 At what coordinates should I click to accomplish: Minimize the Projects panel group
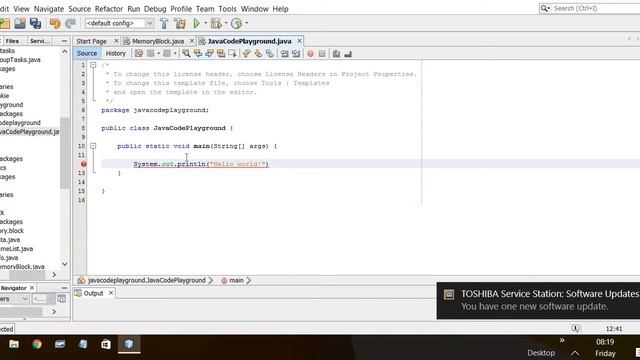[64, 41]
